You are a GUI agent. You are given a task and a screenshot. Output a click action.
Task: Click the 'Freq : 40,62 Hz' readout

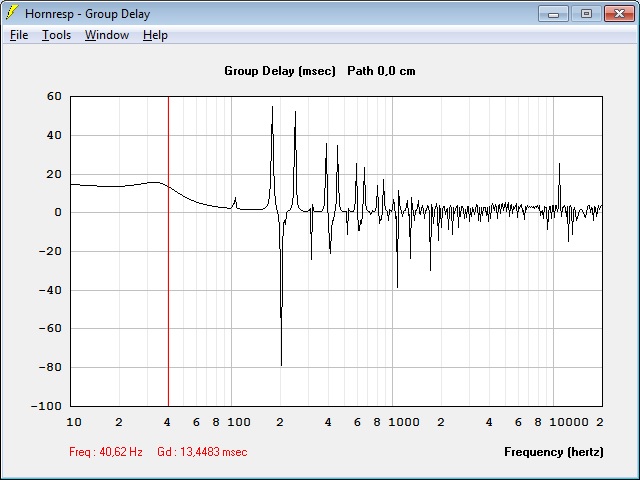pos(106,452)
